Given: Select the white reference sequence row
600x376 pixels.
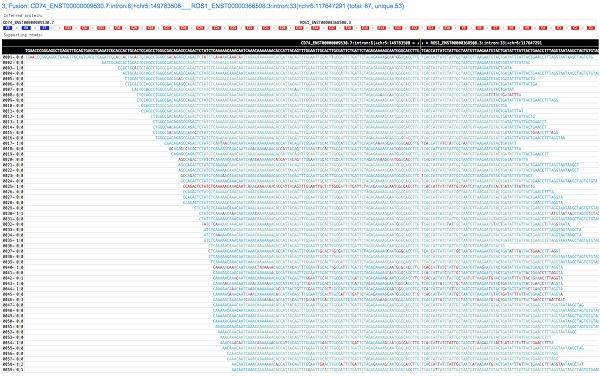Looking at the screenshot, I should [300, 50].
